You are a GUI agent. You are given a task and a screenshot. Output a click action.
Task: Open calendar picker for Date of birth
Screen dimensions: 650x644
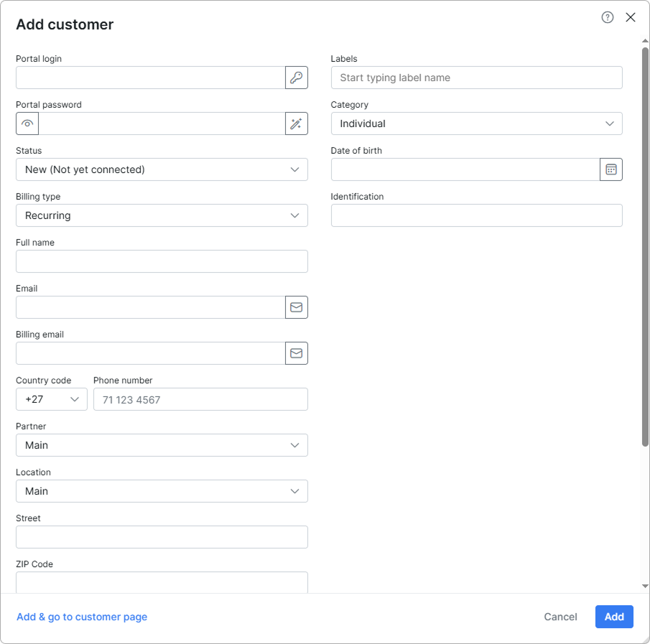pos(611,169)
